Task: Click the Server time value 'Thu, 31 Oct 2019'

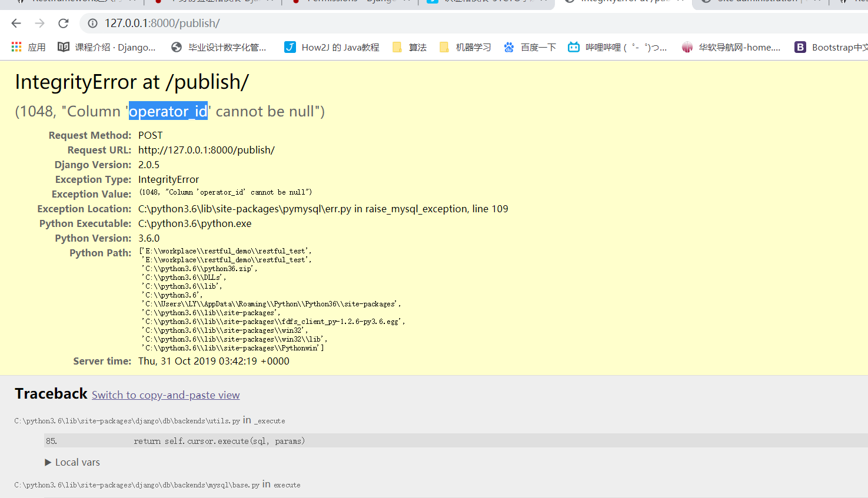Action: [x=214, y=361]
